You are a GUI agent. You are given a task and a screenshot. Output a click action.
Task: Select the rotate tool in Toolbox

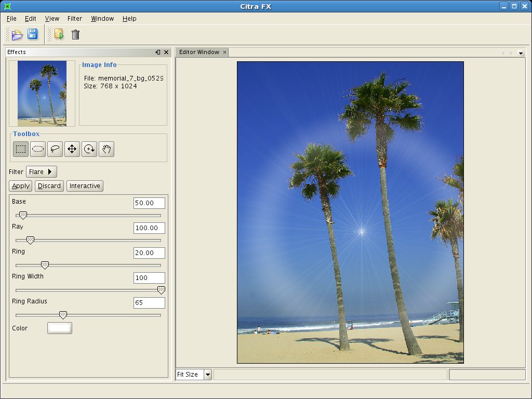point(89,149)
